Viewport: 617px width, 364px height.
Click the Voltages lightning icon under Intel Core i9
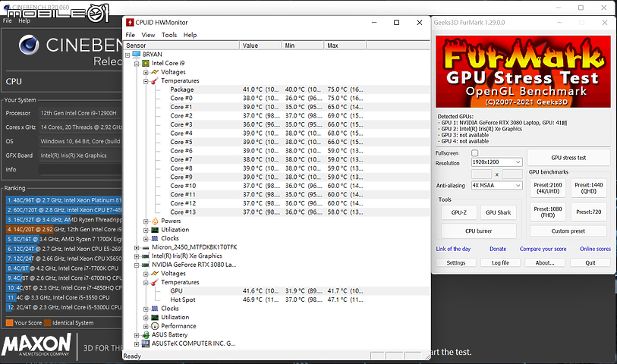[155, 72]
